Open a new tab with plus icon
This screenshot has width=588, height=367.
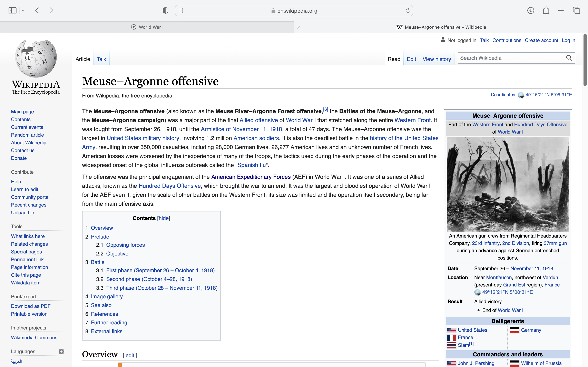coord(561,10)
